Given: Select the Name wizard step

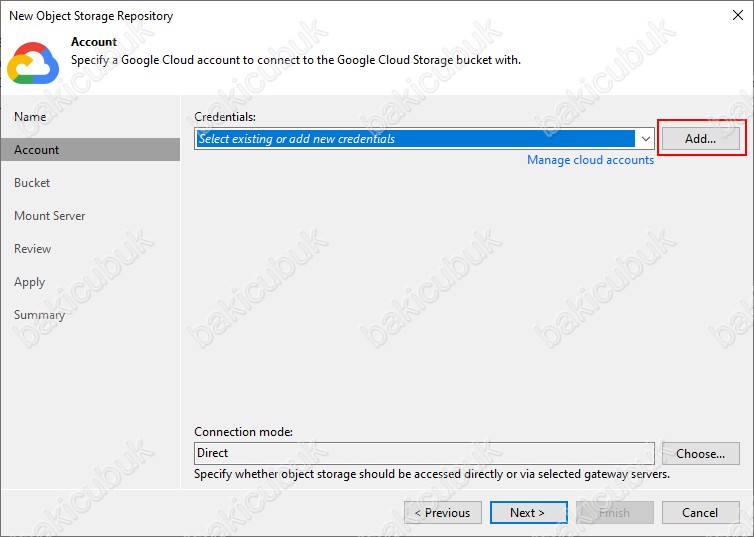Looking at the screenshot, I should coord(30,117).
